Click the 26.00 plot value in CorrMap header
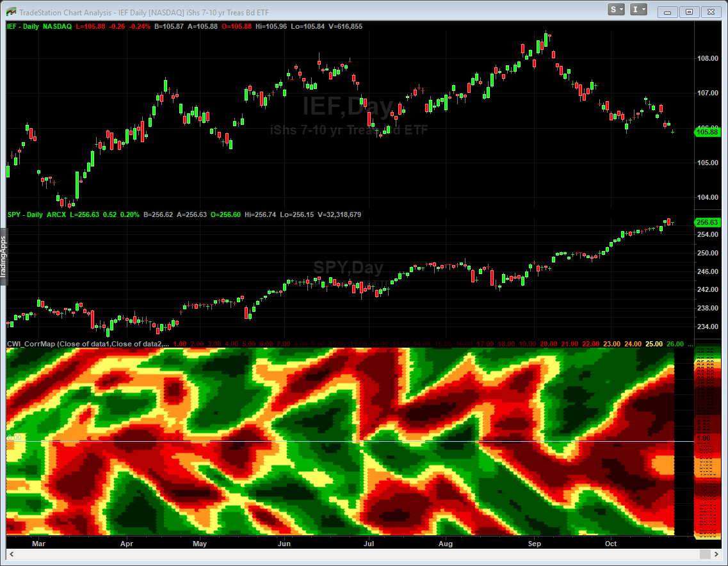This screenshot has height=566, width=728. click(675, 344)
